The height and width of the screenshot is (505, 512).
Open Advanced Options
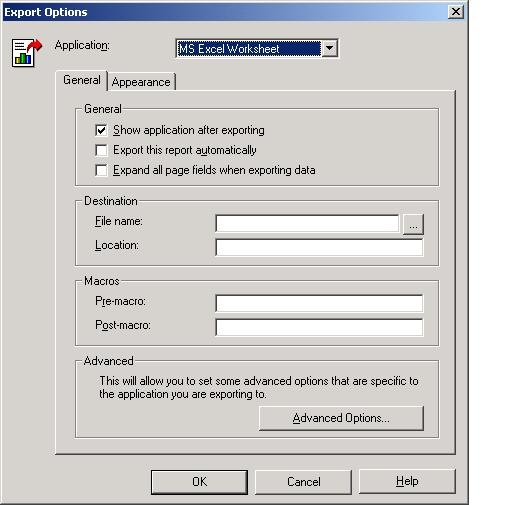click(x=341, y=418)
